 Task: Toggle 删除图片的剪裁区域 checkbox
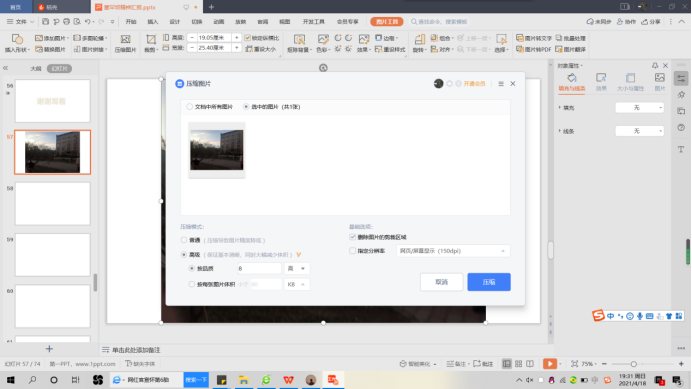pos(353,237)
